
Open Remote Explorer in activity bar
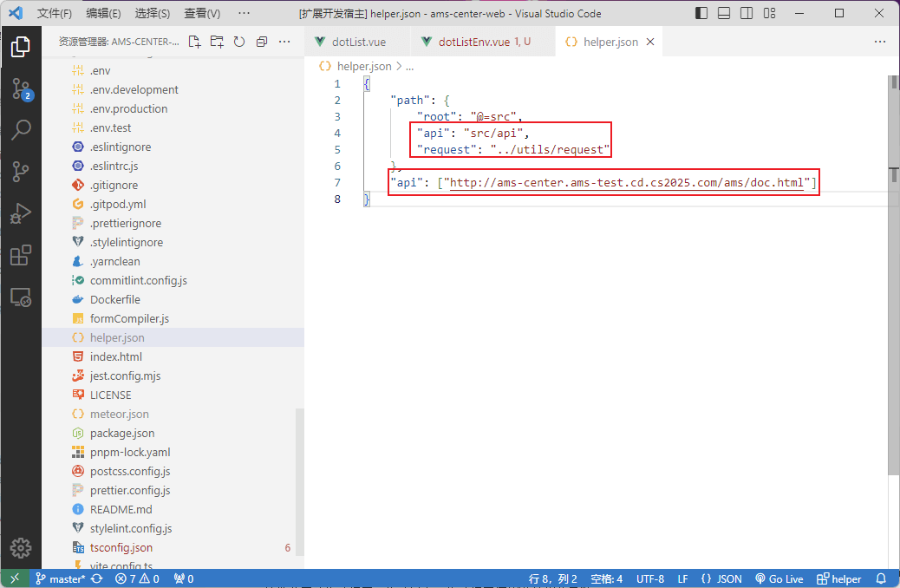point(21,297)
